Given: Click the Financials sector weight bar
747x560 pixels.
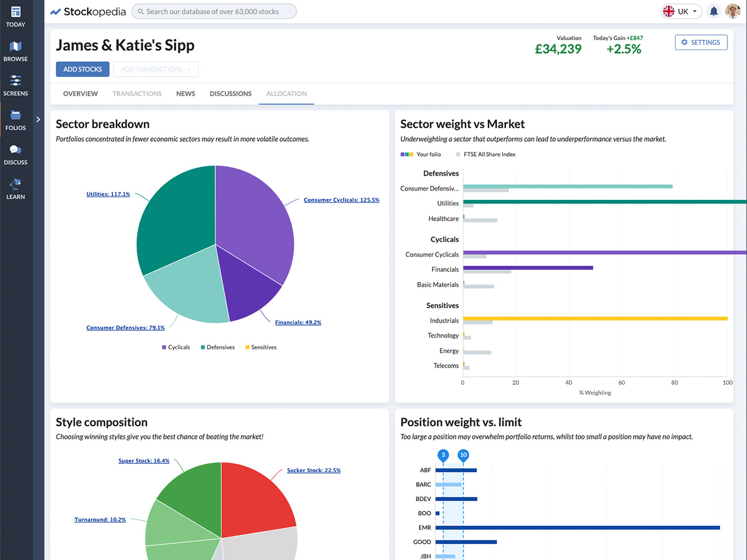Looking at the screenshot, I should (528, 267).
